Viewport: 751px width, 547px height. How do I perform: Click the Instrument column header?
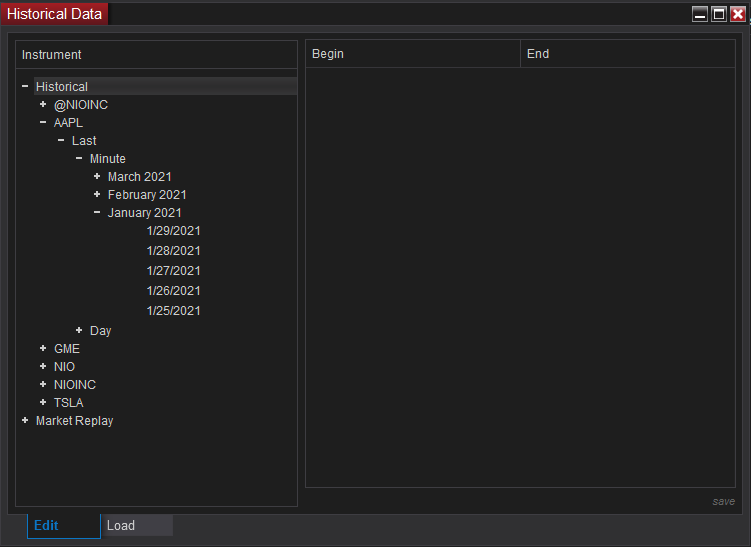(157, 55)
